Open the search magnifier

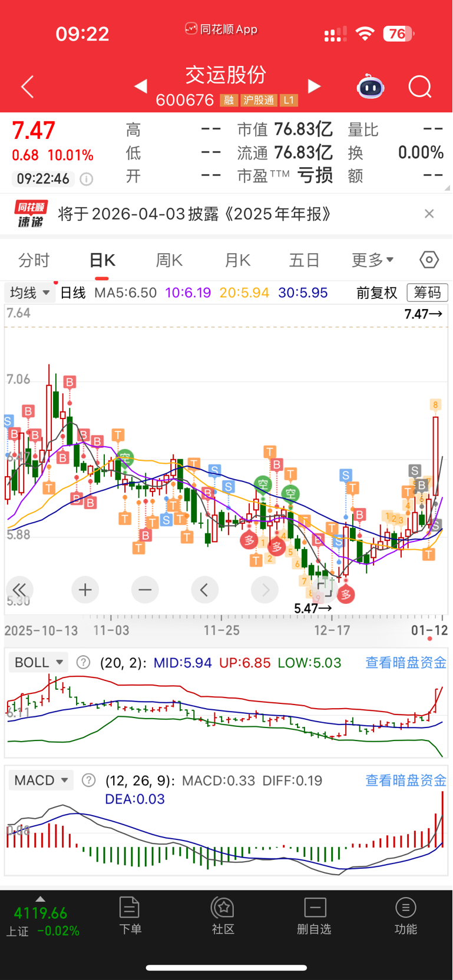click(x=420, y=87)
